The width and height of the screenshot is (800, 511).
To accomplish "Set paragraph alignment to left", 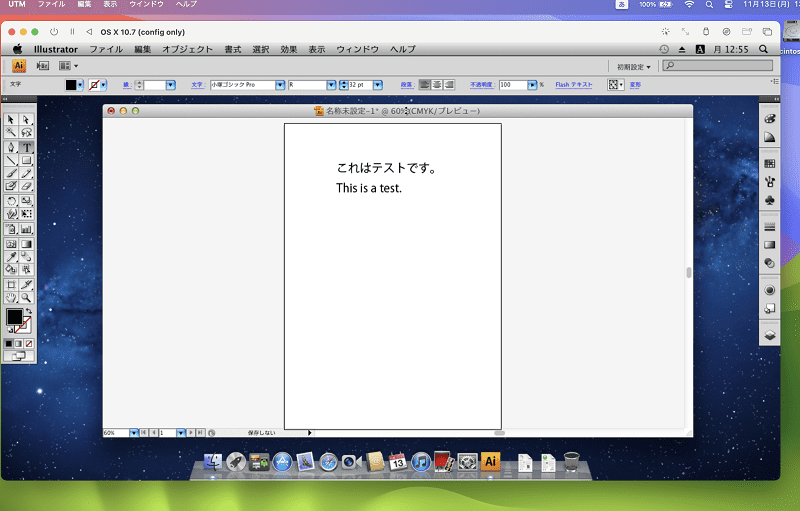I will click(424, 85).
